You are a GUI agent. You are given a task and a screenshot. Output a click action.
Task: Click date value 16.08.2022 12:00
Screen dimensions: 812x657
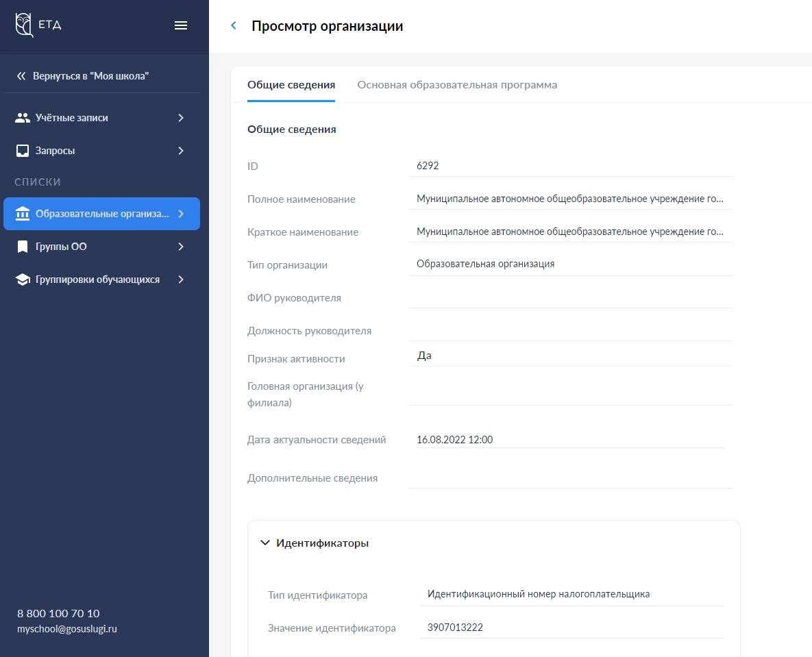click(455, 440)
